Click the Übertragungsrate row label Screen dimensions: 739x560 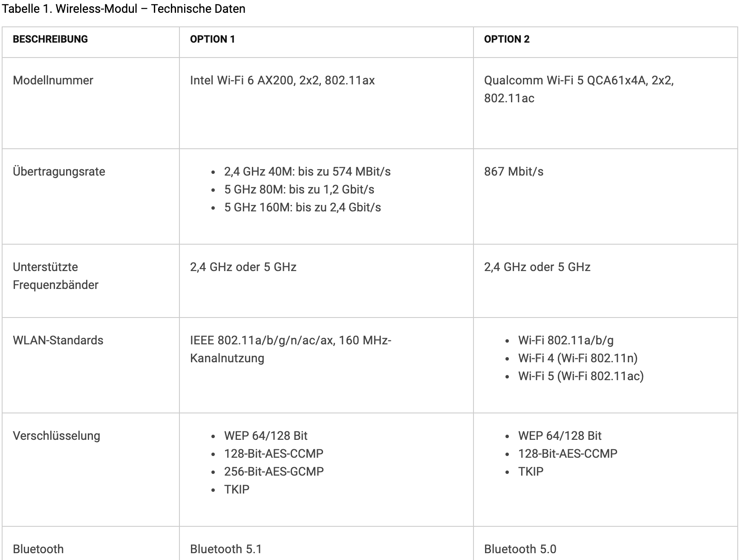59,171
